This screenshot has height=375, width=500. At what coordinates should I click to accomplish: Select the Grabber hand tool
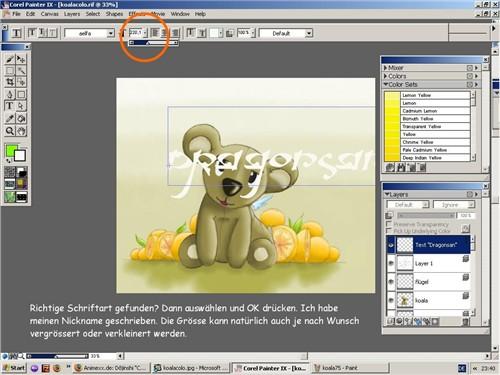pyautogui.click(x=21, y=131)
